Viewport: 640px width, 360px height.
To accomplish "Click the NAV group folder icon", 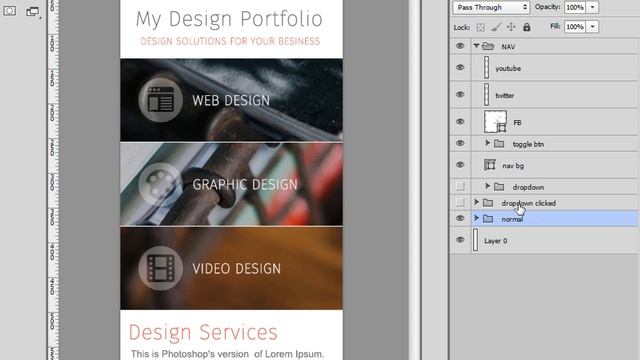I will coord(488,46).
